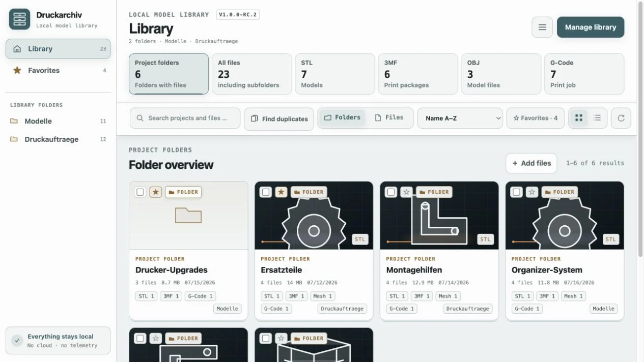Click the refresh library icon
Image resolution: width=644 pixels, height=362 pixels.
click(621, 118)
